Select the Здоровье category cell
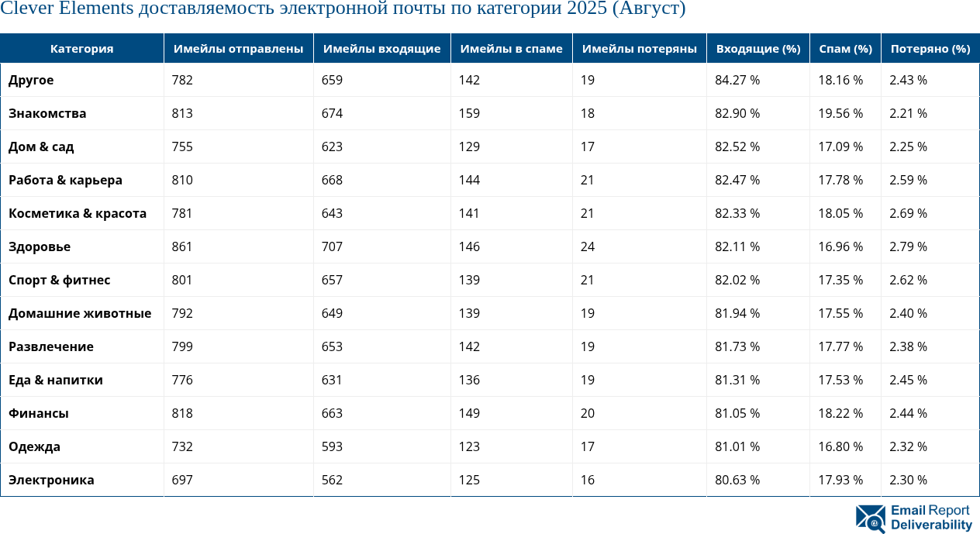This screenshot has height=534, width=980. 40,246
